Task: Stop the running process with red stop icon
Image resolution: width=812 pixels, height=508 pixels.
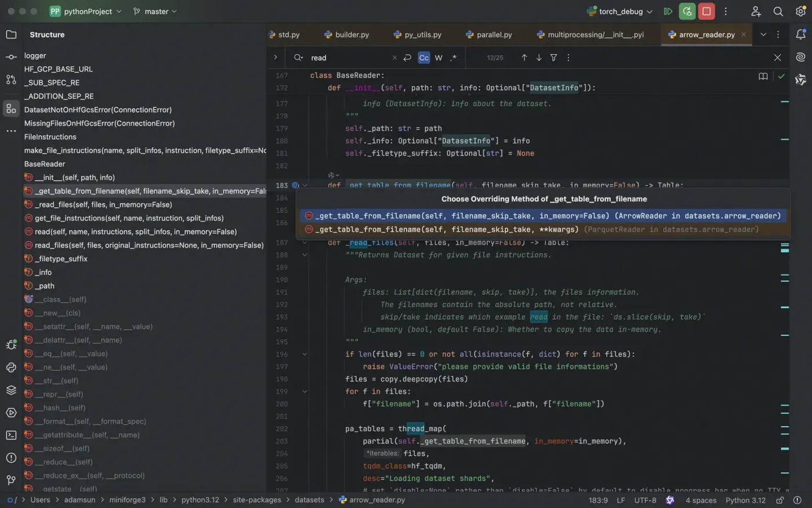Action: [x=706, y=12]
